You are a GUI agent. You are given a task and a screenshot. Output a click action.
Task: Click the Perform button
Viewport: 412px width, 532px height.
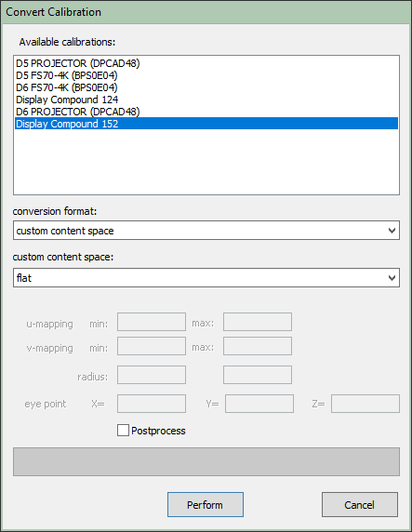click(206, 504)
